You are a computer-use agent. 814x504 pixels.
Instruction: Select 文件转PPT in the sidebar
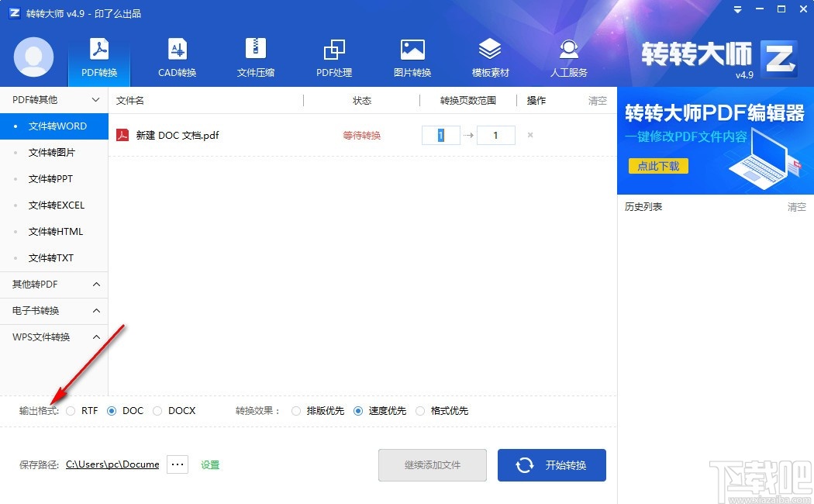tap(51, 178)
